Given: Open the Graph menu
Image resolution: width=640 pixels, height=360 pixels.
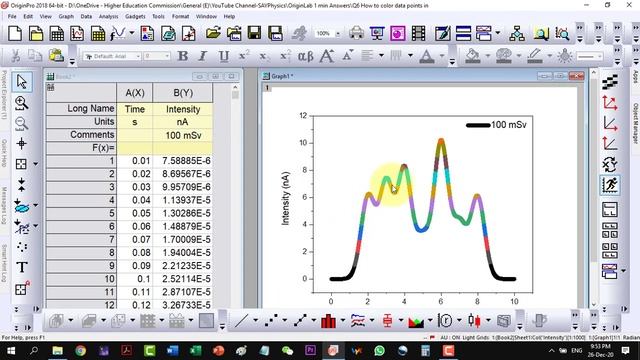Looking at the screenshot, I should 66,16.
